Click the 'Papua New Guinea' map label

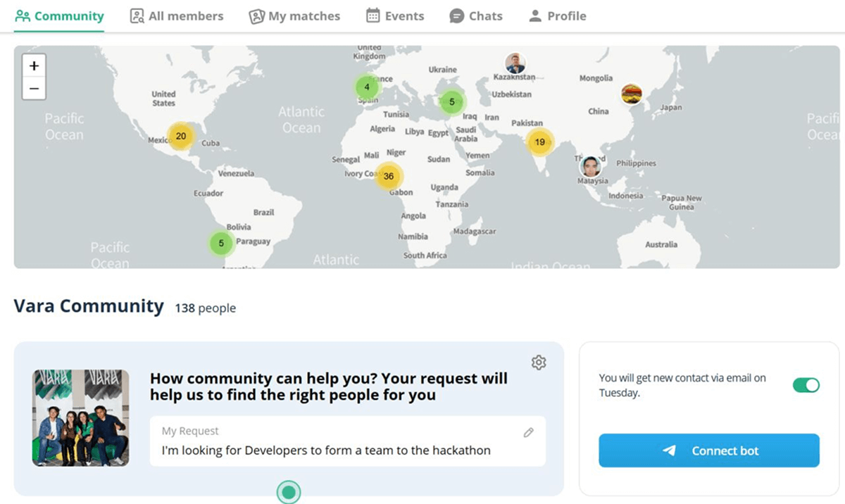pyautogui.click(x=682, y=203)
